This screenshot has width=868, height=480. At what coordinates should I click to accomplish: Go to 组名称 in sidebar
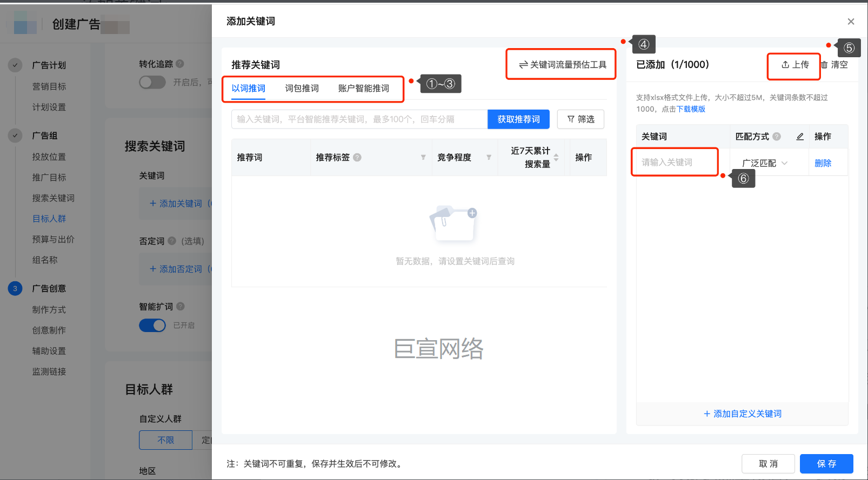(x=45, y=260)
